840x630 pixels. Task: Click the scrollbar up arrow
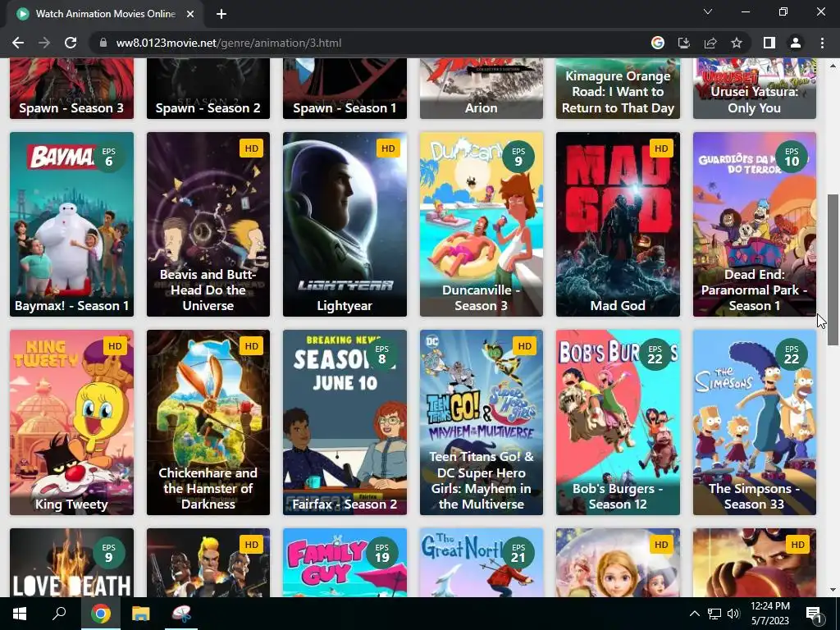tap(833, 66)
